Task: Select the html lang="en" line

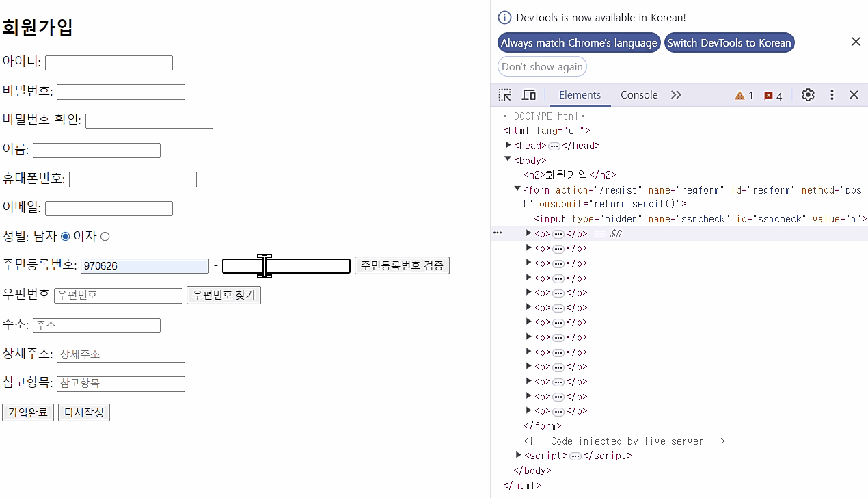Action: (547, 131)
